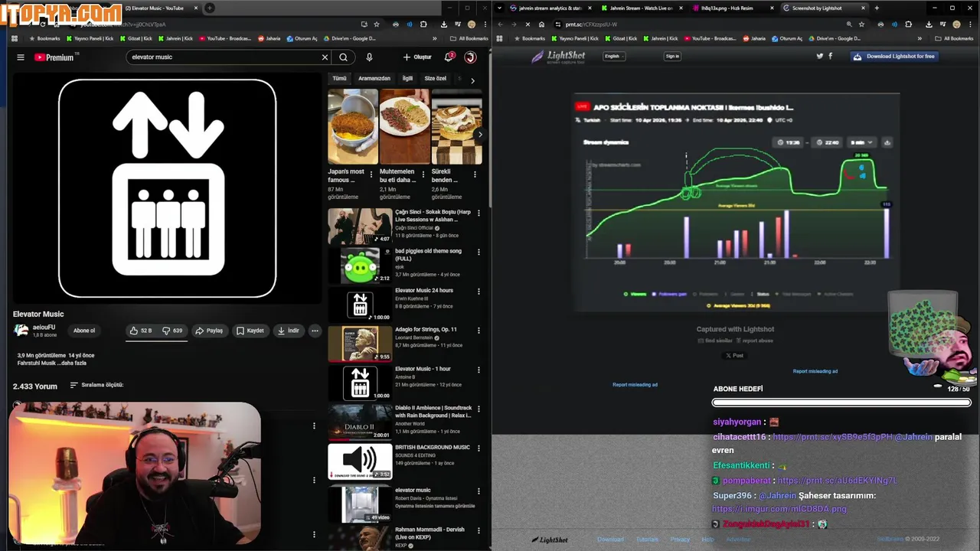Select the Aramanızdan filter chip
This screenshot has width=980, height=551.
(374, 78)
